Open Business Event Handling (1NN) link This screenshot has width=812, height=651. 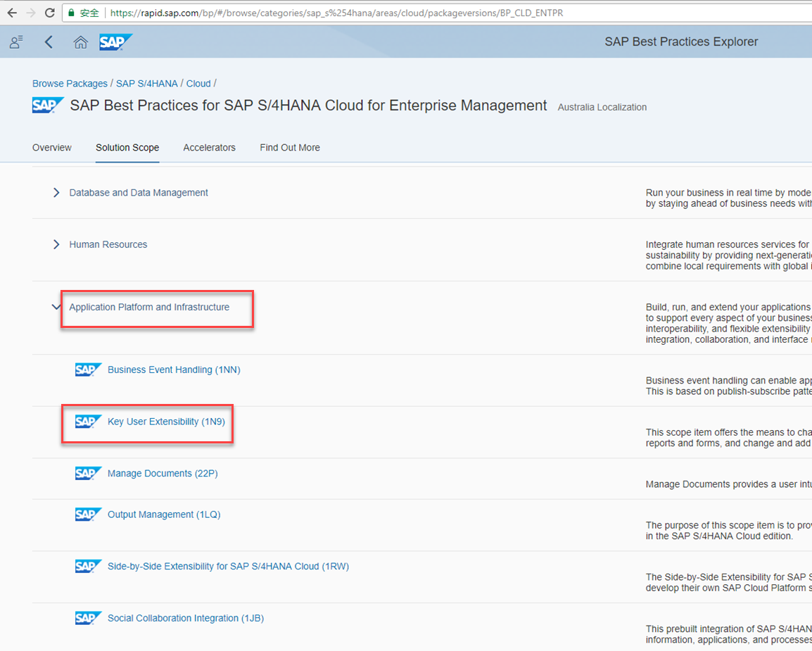174,369
